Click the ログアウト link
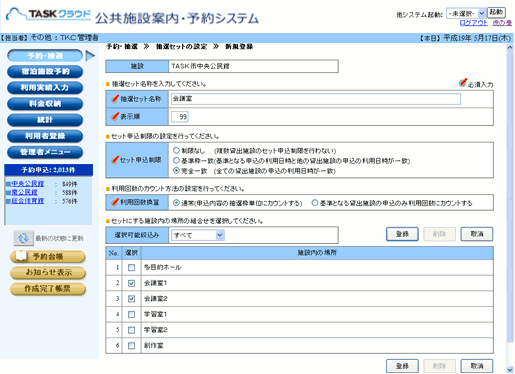Viewport: 515px width, 374px height. (x=473, y=23)
